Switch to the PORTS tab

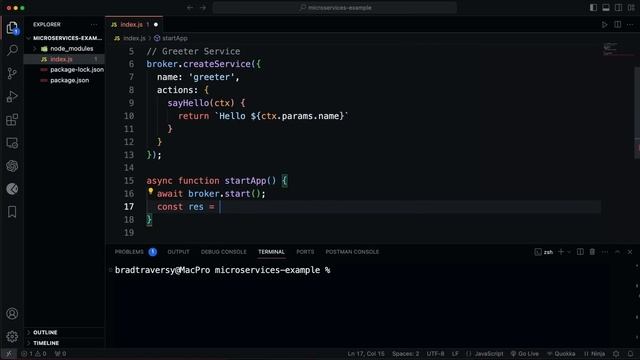coord(305,252)
